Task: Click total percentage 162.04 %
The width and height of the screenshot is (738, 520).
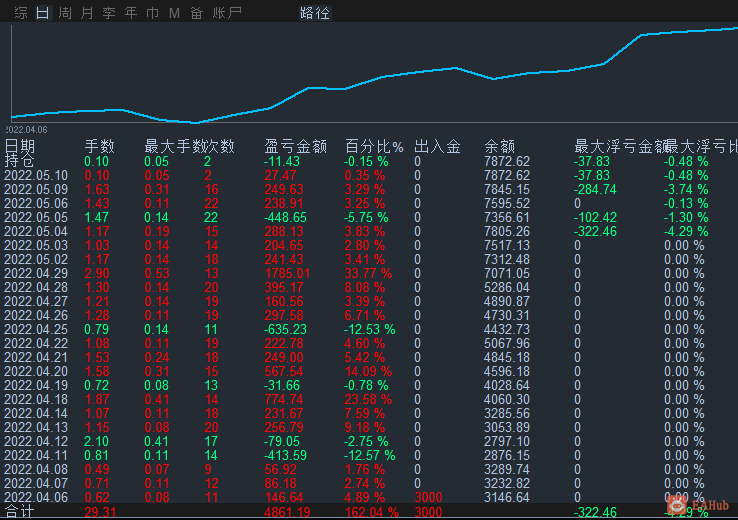Action: coord(372,512)
